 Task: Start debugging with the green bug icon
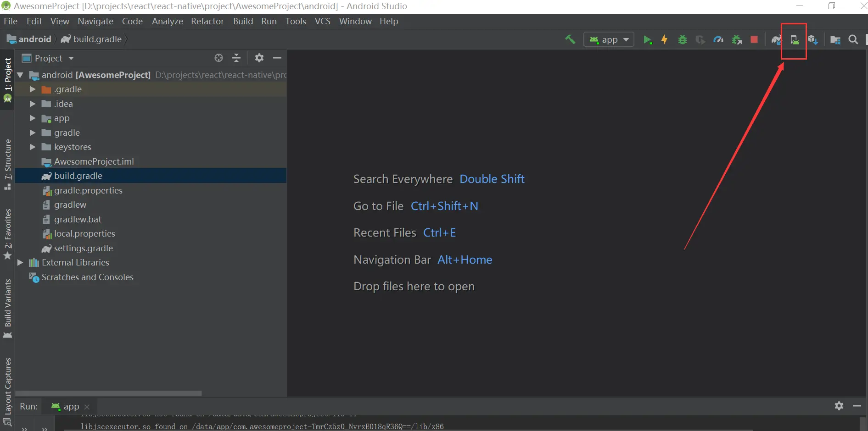682,40
